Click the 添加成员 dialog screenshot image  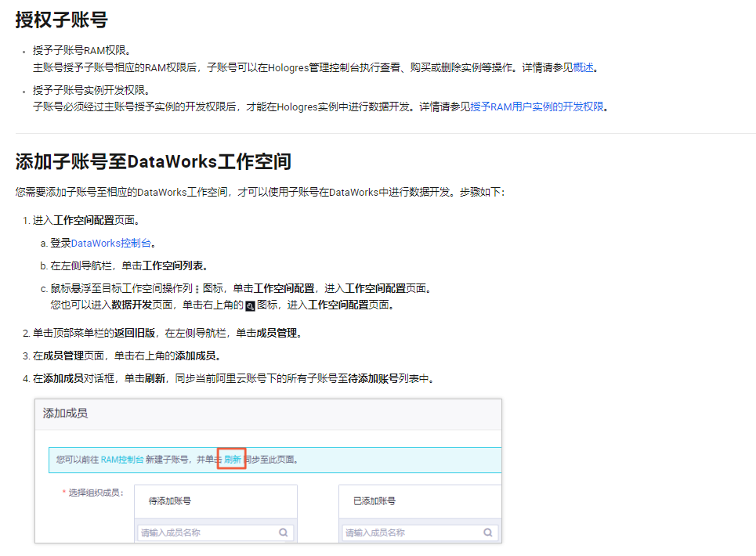[268, 471]
